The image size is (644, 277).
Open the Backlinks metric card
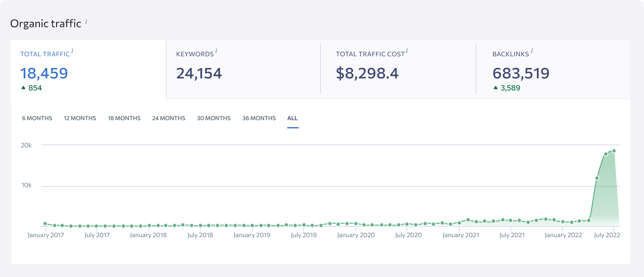click(x=553, y=69)
